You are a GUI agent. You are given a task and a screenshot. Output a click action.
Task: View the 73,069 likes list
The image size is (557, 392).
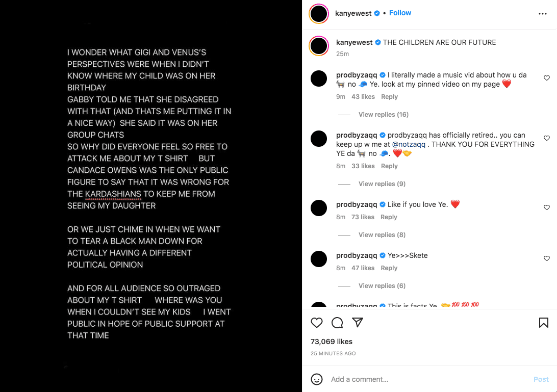click(332, 342)
